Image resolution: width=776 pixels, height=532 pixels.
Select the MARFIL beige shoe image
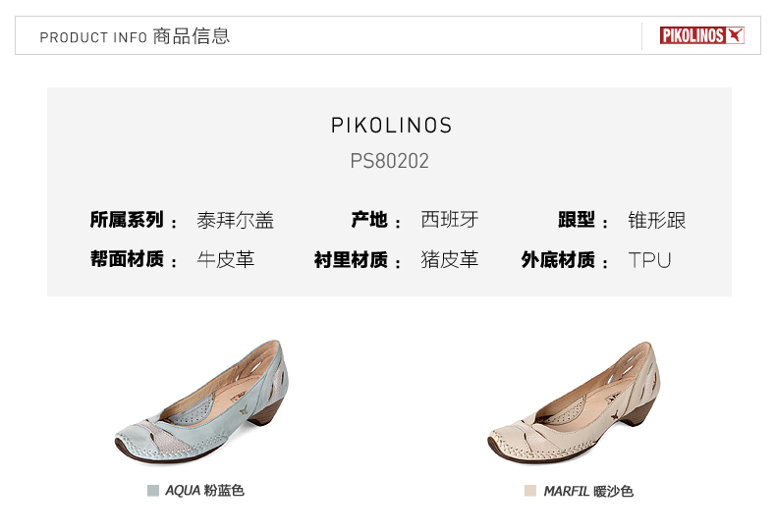574,402
